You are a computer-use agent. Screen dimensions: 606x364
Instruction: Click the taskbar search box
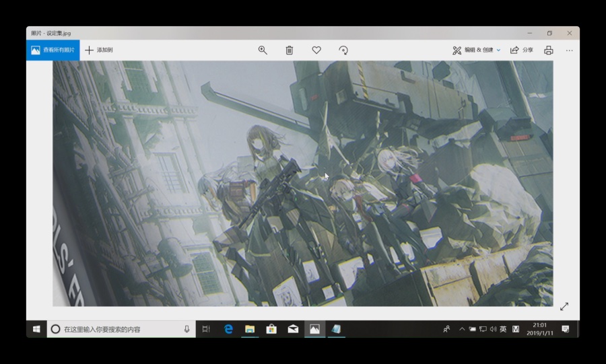click(121, 329)
